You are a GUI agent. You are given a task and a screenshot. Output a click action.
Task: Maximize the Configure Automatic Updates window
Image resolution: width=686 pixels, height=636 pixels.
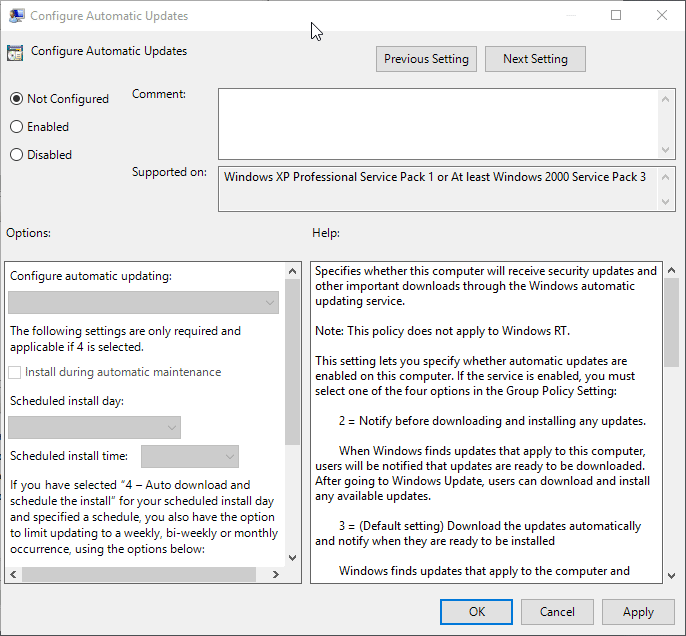tap(616, 15)
